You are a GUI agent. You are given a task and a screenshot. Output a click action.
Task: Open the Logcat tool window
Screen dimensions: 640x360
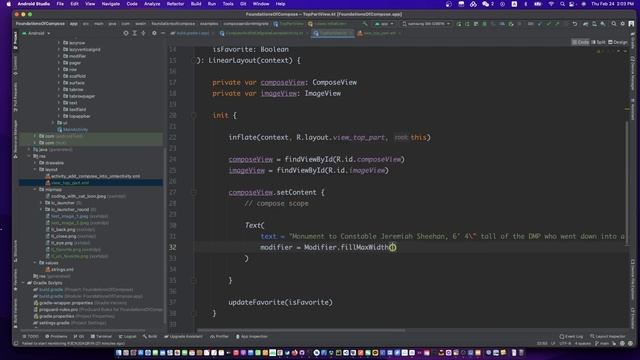(x=127, y=336)
